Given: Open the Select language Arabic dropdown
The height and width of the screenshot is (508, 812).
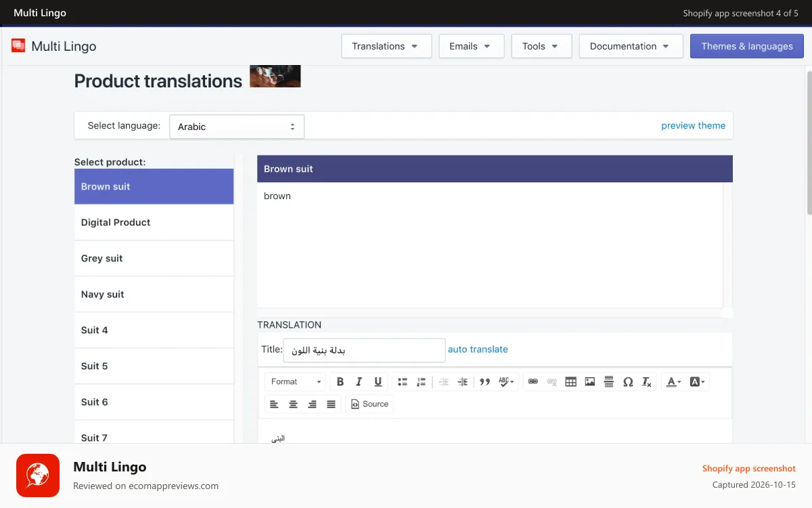Looking at the screenshot, I should tap(237, 127).
